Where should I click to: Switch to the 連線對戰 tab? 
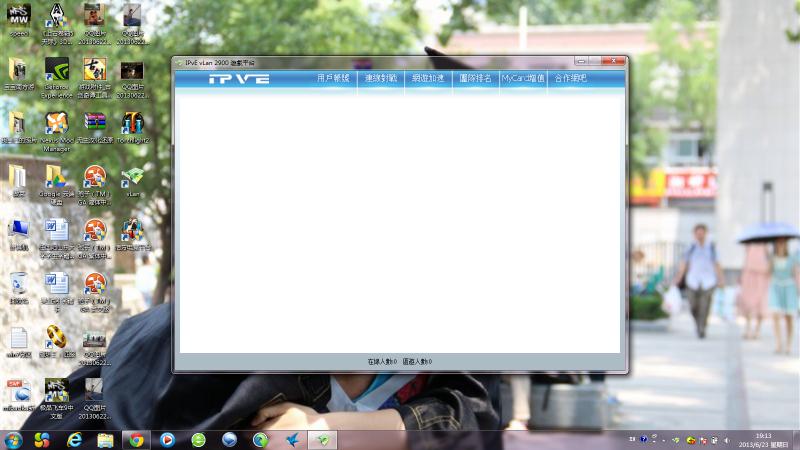[x=381, y=78]
